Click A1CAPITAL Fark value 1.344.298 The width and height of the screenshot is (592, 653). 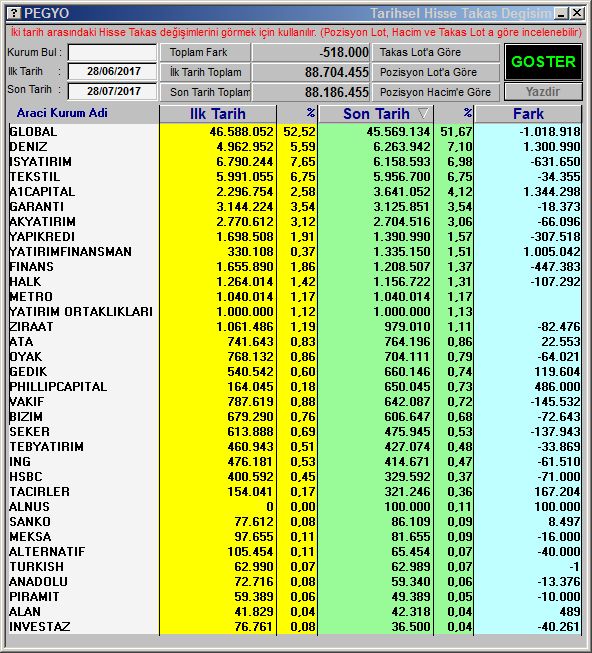552,192
